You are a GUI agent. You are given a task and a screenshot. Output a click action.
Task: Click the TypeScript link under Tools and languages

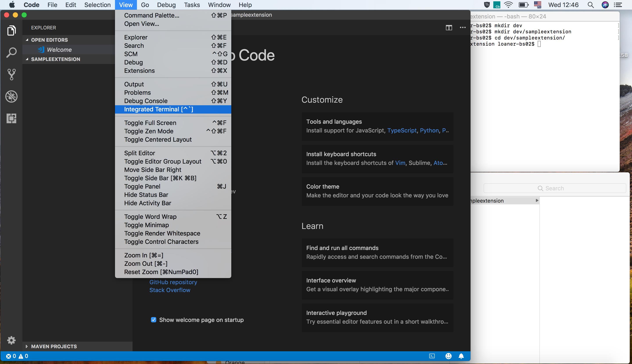tap(402, 130)
